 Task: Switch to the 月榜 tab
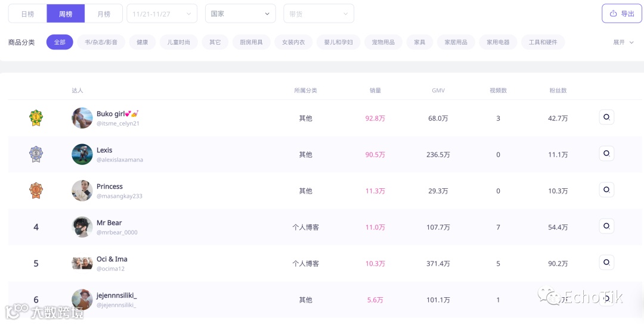pyautogui.click(x=104, y=14)
